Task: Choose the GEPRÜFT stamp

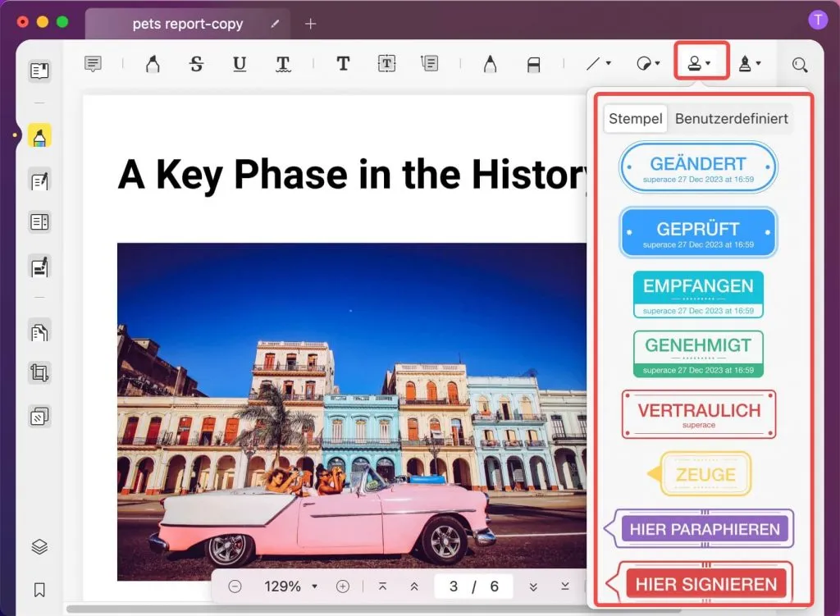Action: [698, 232]
